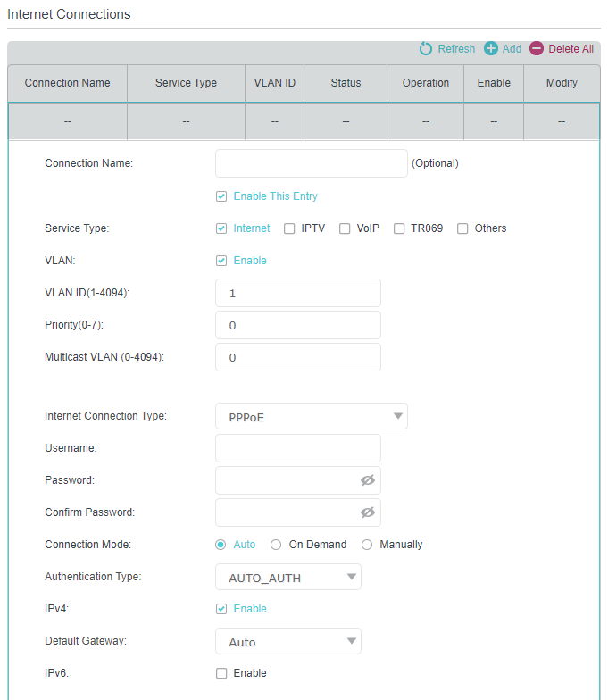
Task: Click the Priority(0-7) input field
Action: (298, 325)
